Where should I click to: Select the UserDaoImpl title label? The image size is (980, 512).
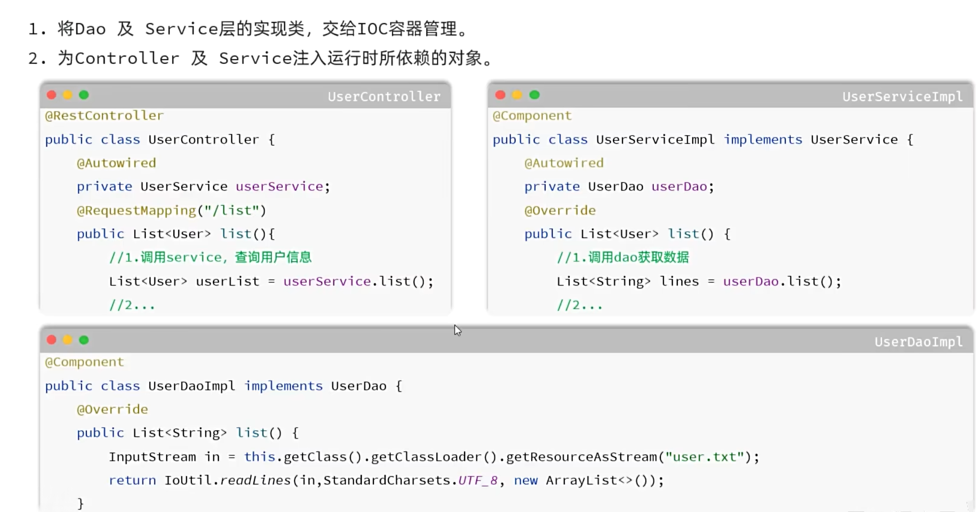click(x=919, y=342)
